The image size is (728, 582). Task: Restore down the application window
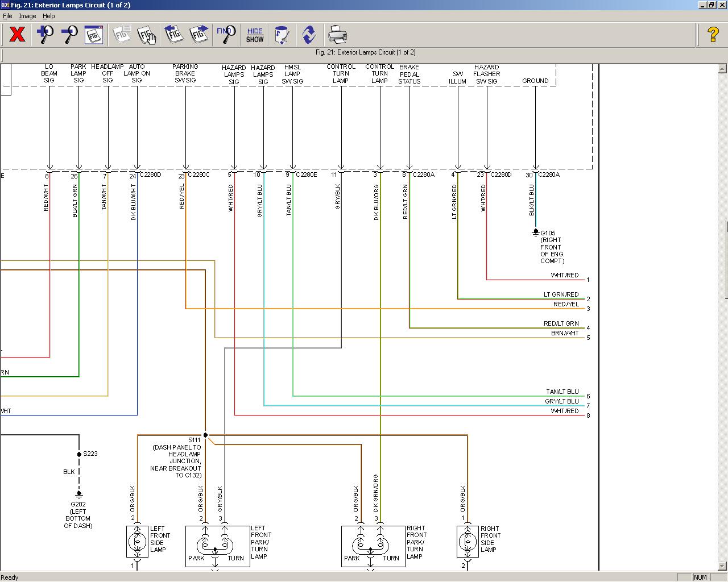pos(712,5)
